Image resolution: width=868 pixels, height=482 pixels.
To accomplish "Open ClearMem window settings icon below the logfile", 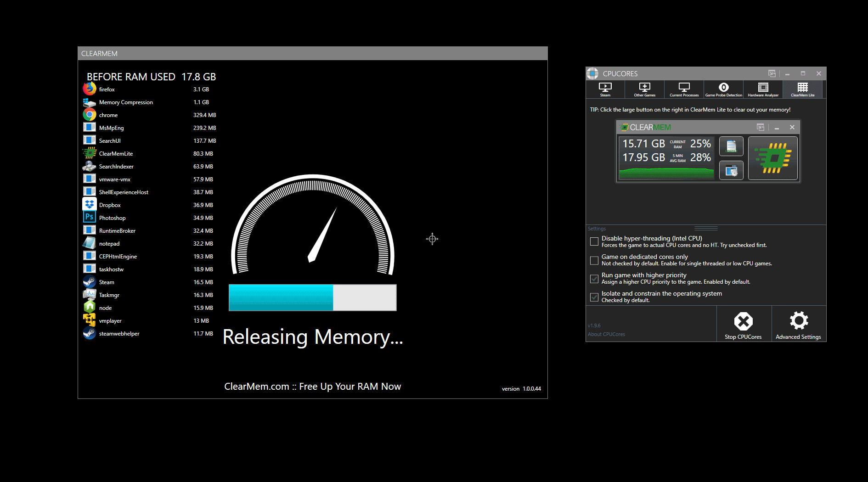I will (731, 170).
